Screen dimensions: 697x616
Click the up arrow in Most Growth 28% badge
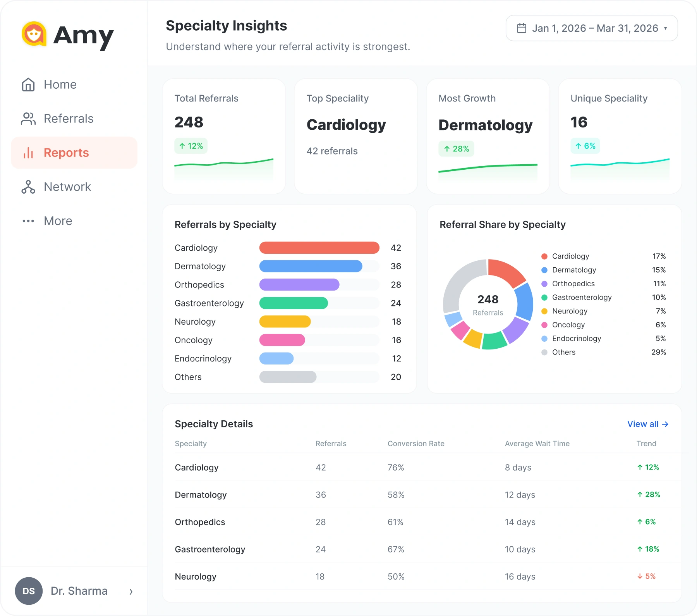click(x=447, y=149)
